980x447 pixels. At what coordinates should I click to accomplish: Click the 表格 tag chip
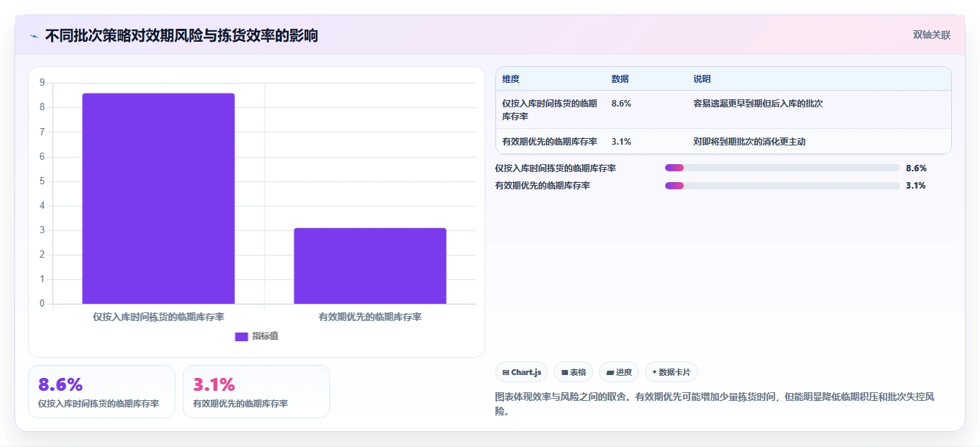pos(573,372)
